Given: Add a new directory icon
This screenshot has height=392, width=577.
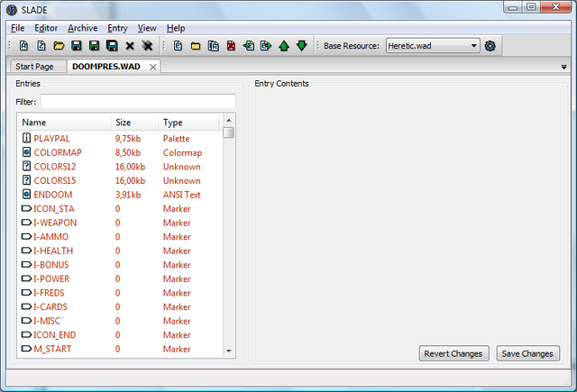Looking at the screenshot, I should pos(196,46).
